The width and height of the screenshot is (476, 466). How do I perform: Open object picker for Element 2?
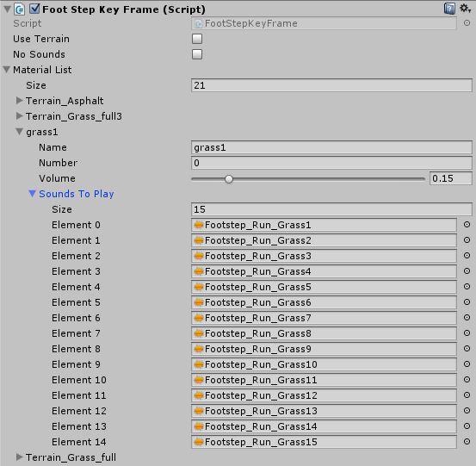click(x=467, y=256)
